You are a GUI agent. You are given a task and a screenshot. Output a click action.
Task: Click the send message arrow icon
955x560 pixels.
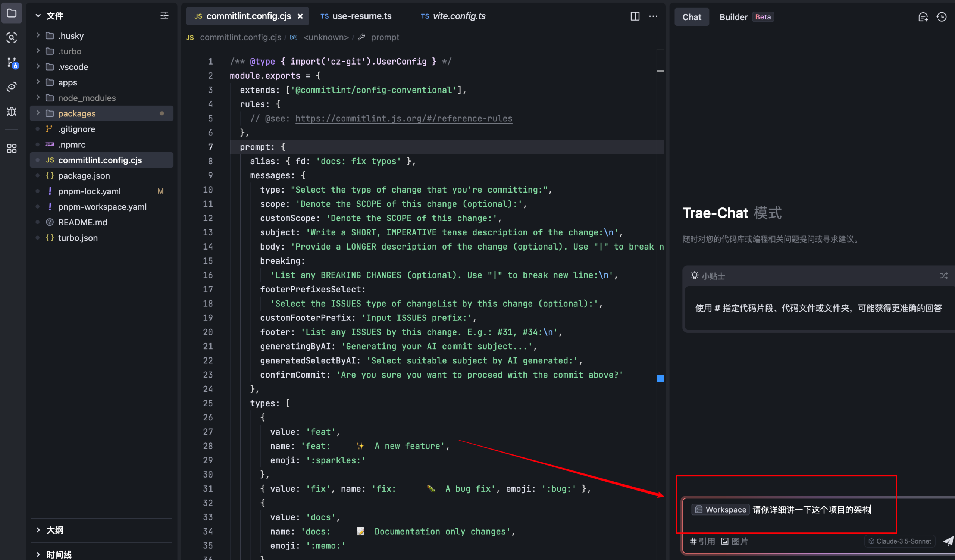(x=948, y=541)
